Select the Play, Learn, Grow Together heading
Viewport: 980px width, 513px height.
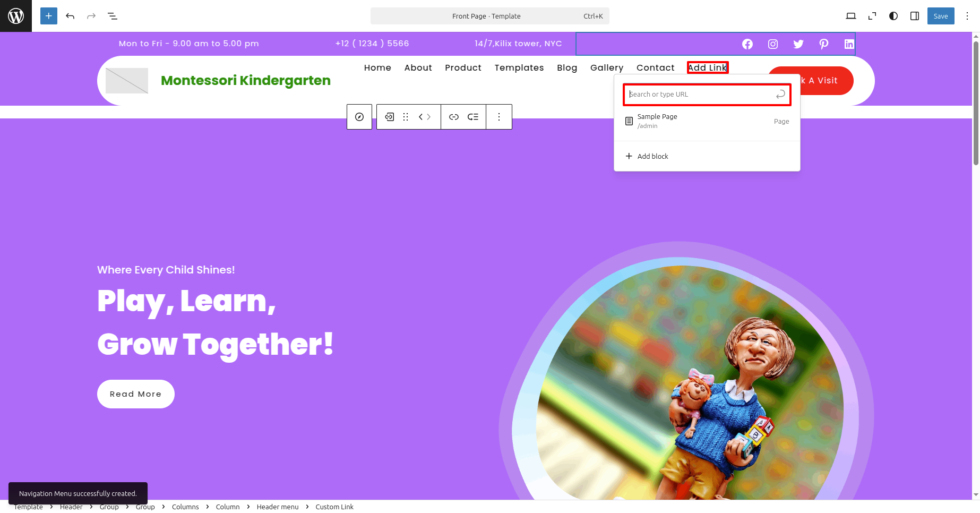pyautogui.click(x=216, y=322)
